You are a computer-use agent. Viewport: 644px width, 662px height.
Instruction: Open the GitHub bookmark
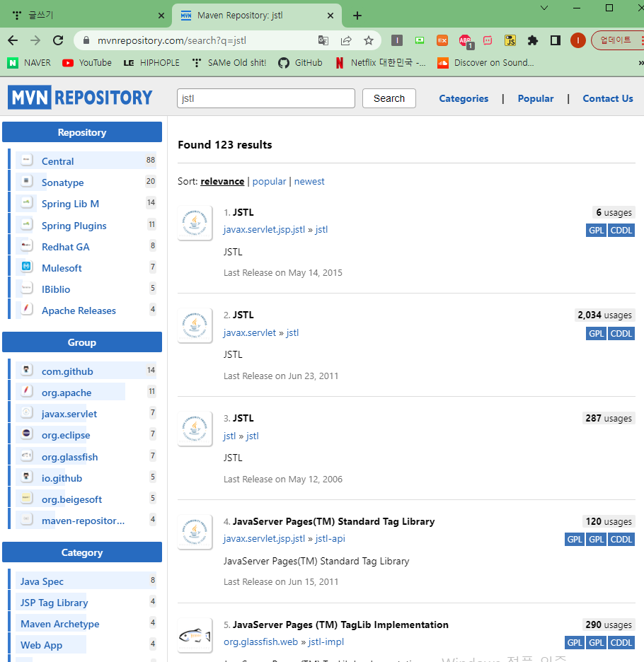(301, 63)
